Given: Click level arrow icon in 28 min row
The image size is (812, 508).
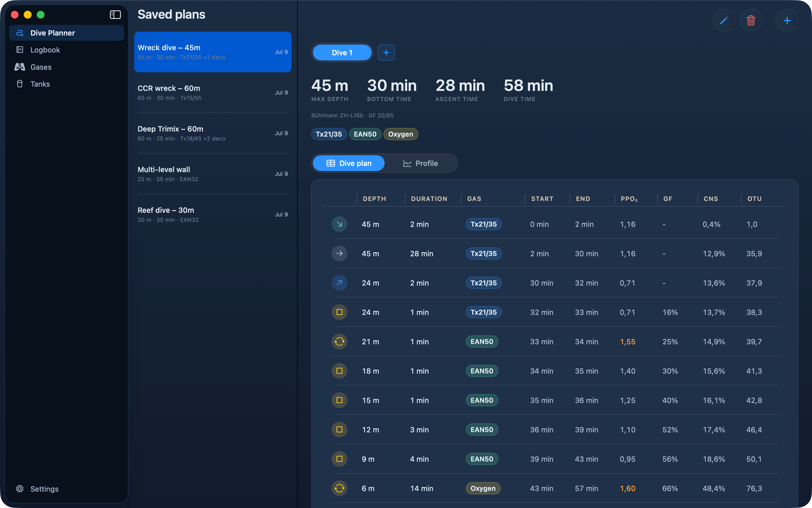Looking at the screenshot, I should point(339,253).
